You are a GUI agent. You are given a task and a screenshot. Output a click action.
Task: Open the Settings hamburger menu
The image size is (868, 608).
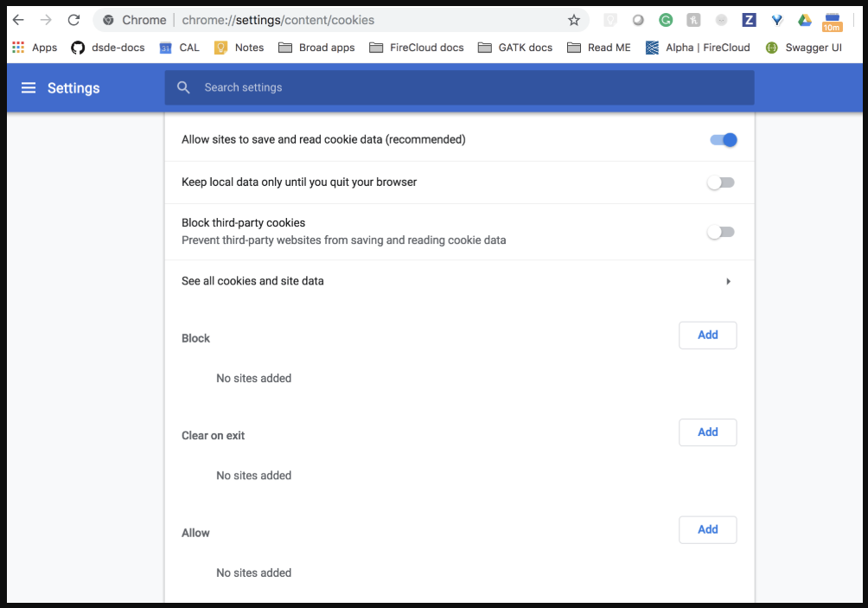click(x=29, y=87)
